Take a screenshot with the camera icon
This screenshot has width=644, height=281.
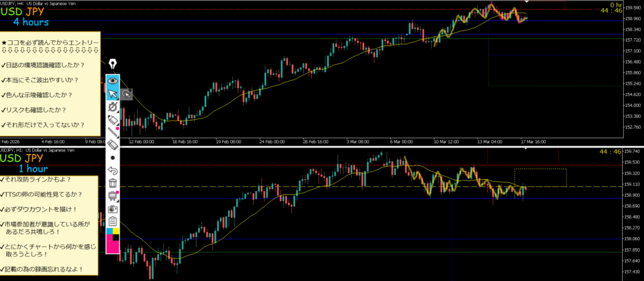(x=113, y=208)
